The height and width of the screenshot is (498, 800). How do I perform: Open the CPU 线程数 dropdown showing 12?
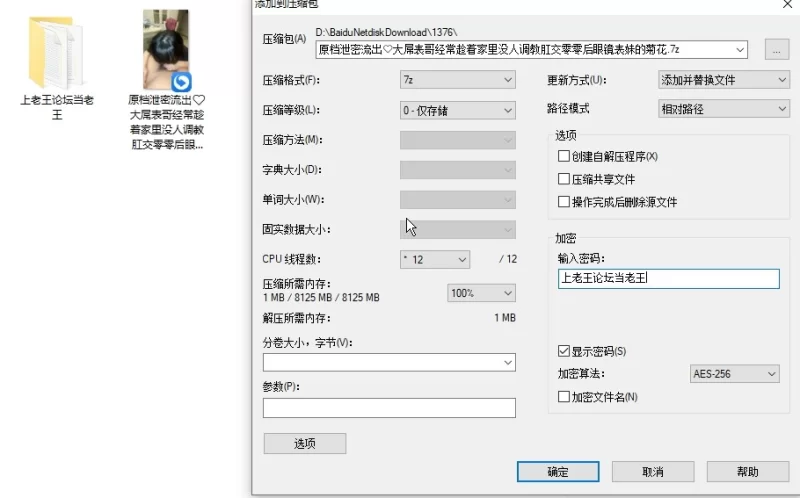click(x=435, y=259)
